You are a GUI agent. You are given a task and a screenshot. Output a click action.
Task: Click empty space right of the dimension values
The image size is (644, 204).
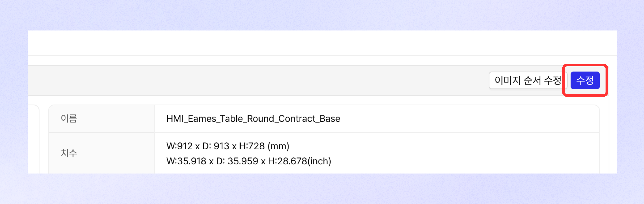(x=465, y=153)
